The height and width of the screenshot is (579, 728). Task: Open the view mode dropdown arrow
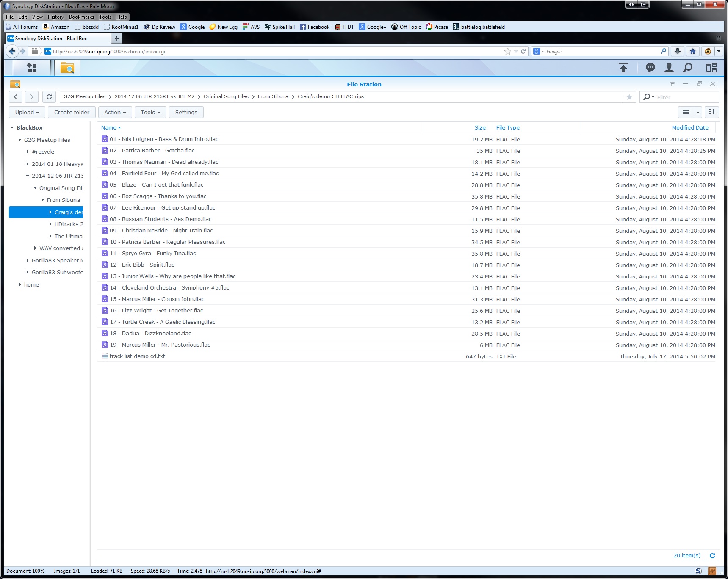[x=698, y=112]
